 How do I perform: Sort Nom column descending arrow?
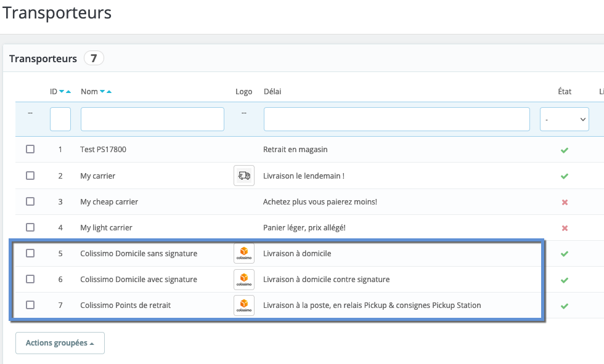102,92
